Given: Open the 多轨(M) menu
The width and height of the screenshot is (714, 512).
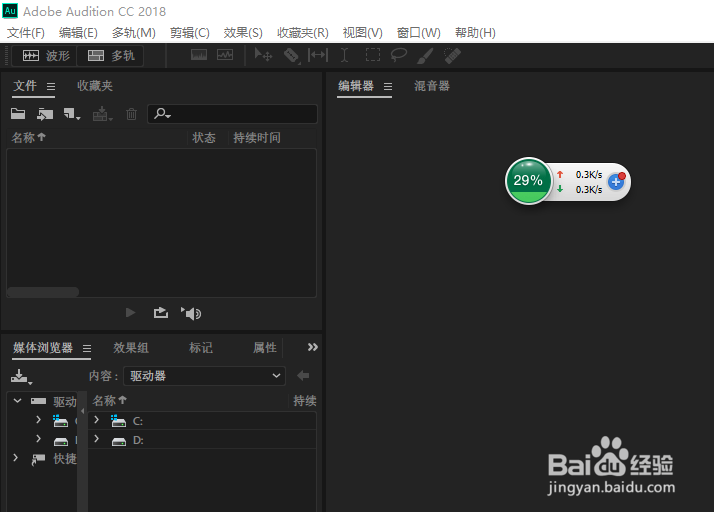Looking at the screenshot, I should coord(133,33).
